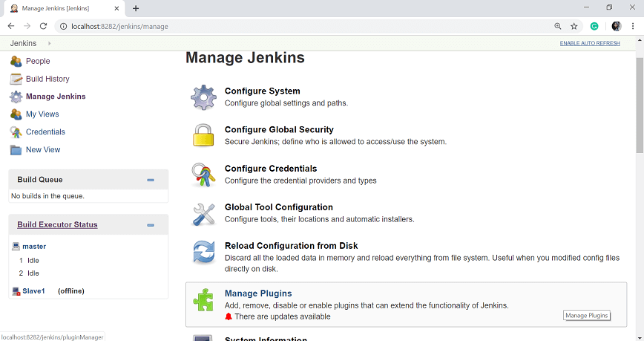Click the green Grammarly extension icon

click(x=594, y=26)
